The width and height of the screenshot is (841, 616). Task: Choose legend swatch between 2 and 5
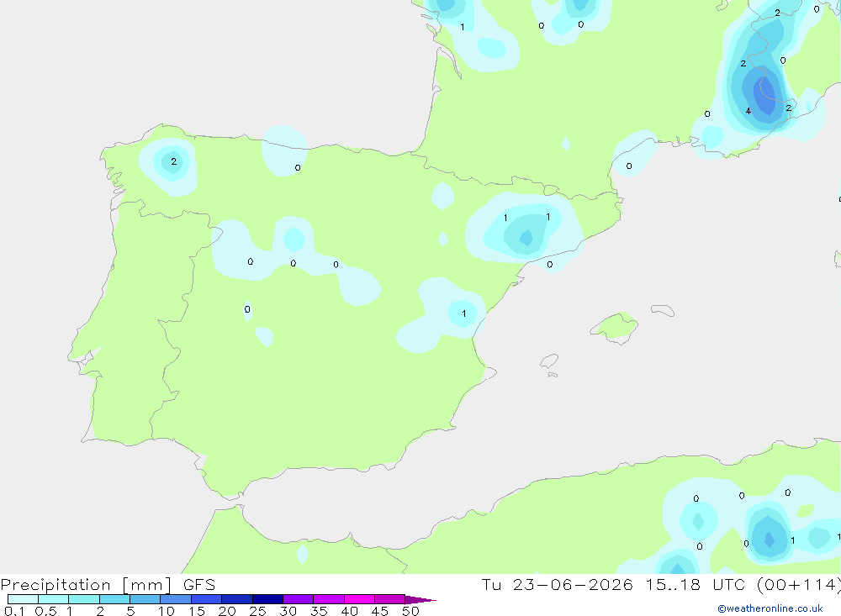114,599
